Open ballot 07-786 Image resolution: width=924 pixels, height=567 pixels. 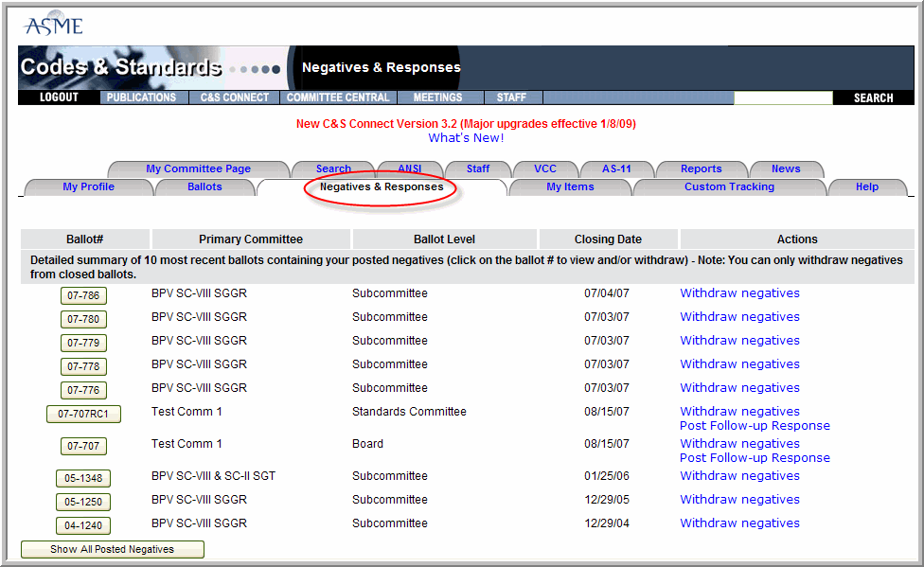coord(83,295)
